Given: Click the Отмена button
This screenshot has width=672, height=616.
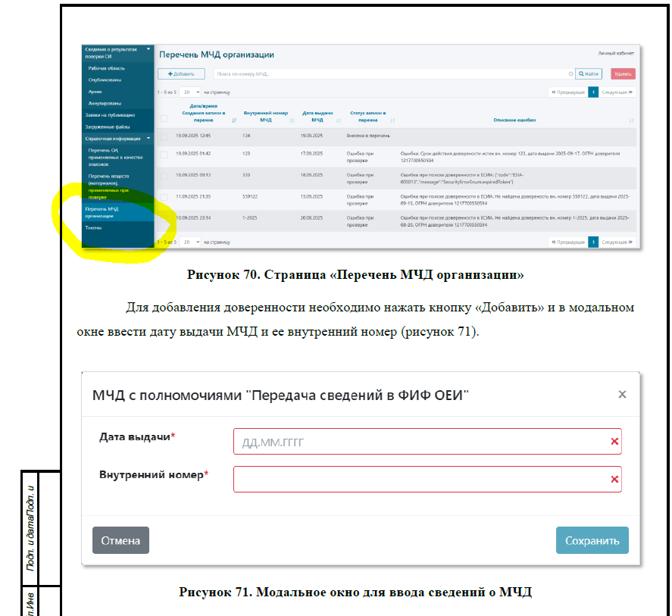Looking at the screenshot, I should pos(120,540).
